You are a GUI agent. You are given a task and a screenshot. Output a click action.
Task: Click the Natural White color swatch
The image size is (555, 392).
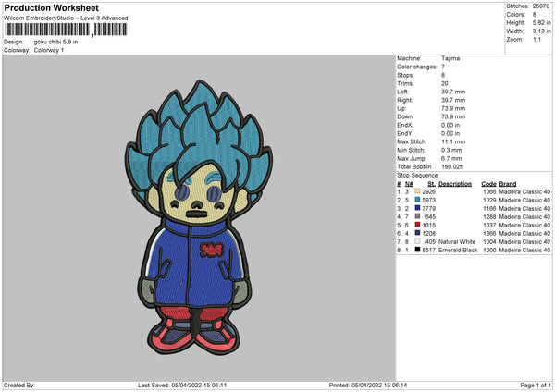(417, 241)
